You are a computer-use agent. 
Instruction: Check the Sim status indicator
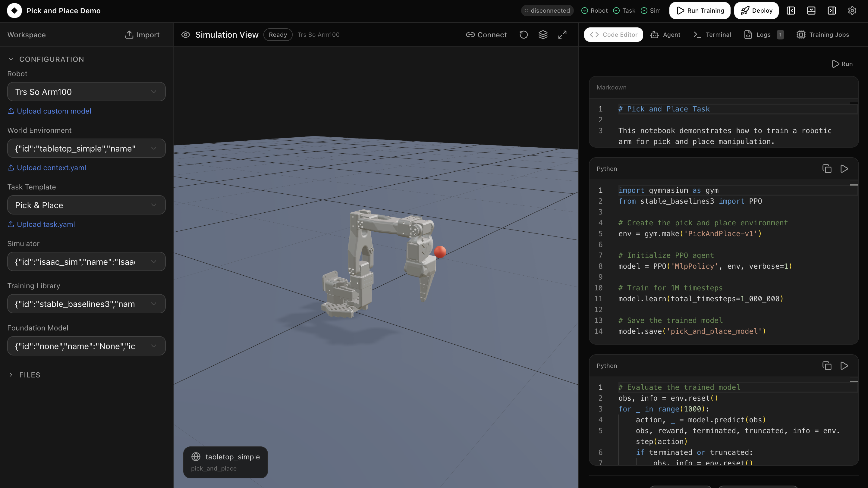pyautogui.click(x=651, y=11)
